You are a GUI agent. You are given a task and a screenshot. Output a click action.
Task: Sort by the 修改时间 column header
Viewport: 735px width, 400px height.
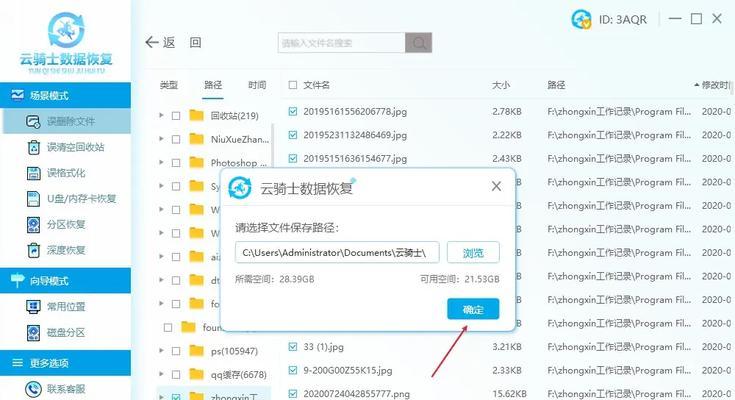click(x=713, y=85)
